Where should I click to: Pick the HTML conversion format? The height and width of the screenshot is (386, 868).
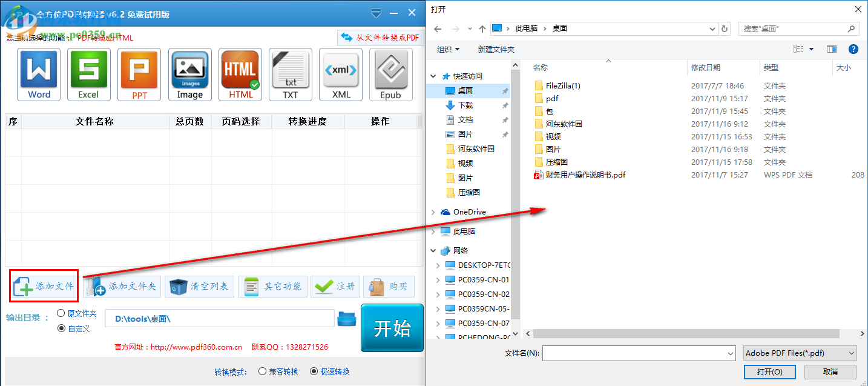point(240,75)
